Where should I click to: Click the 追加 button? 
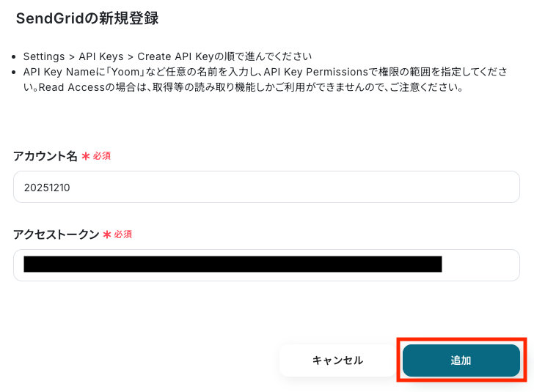461,360
